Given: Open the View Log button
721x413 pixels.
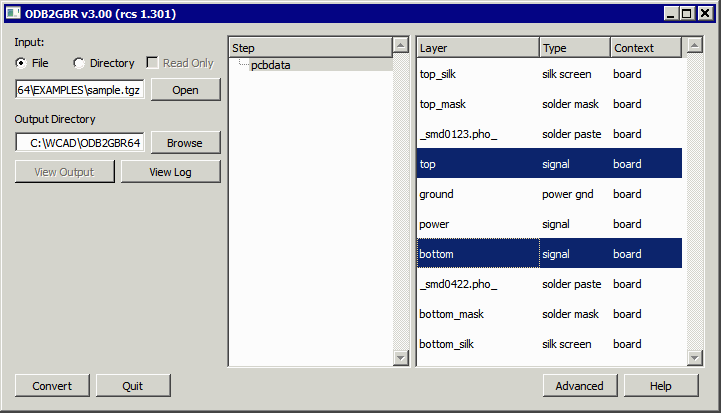Looking at the screenshot, I should click(171, 172).
